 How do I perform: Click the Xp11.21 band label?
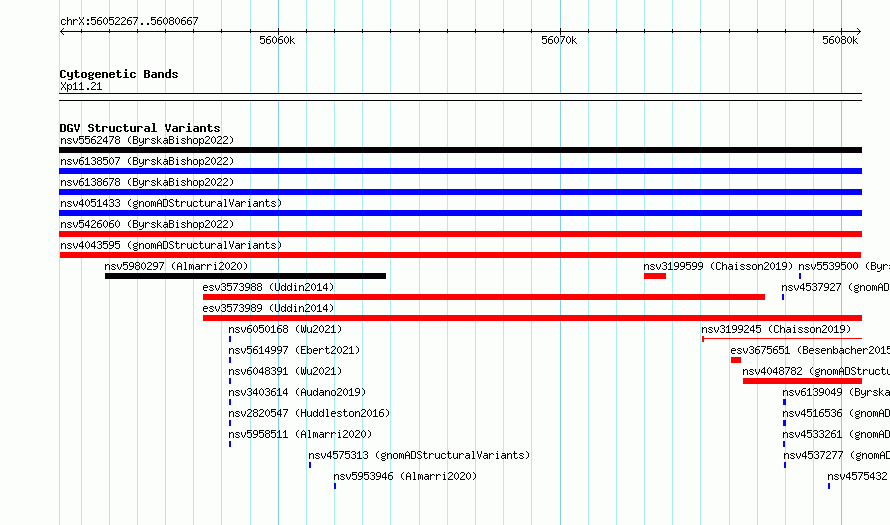coord(81,86)
